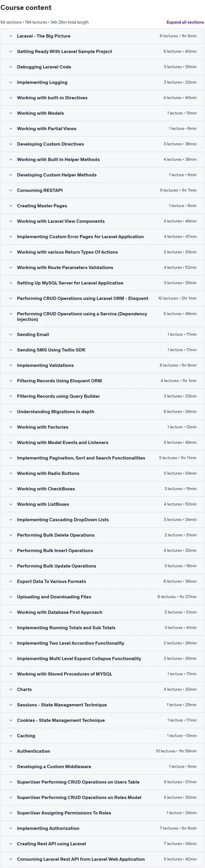Expand chevron beside Caching section
Screen dimensions: 205x868
point(11,736)
